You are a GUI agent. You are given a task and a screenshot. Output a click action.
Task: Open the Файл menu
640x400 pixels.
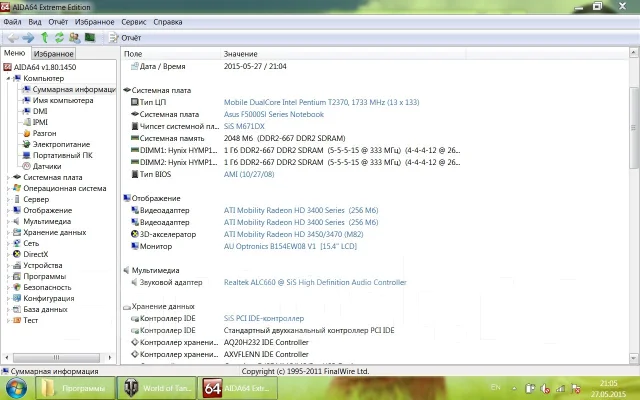(12, 22)
